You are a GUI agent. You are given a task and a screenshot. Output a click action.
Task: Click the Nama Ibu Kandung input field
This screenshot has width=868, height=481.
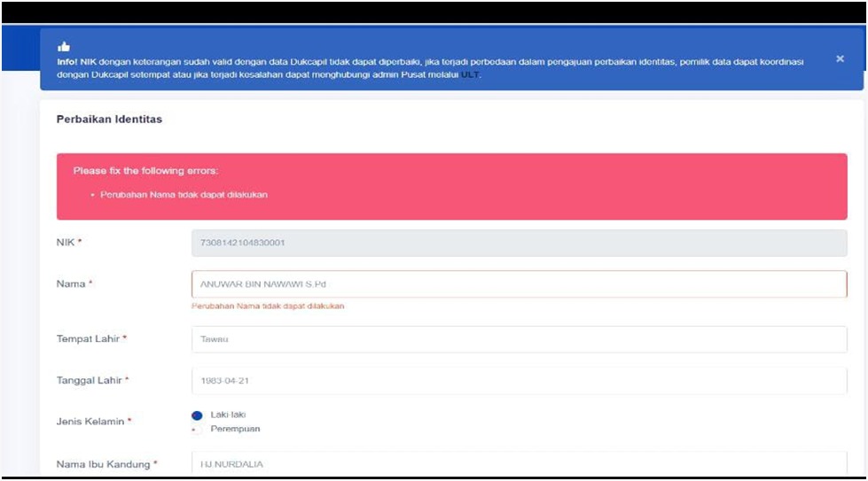[x=519, y=463]
